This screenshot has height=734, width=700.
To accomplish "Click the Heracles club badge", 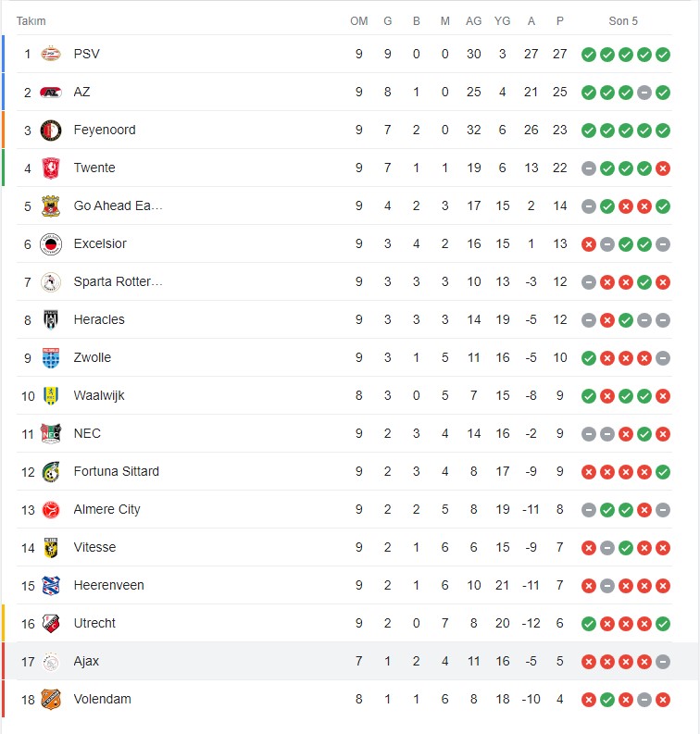I will click(51, 319).
